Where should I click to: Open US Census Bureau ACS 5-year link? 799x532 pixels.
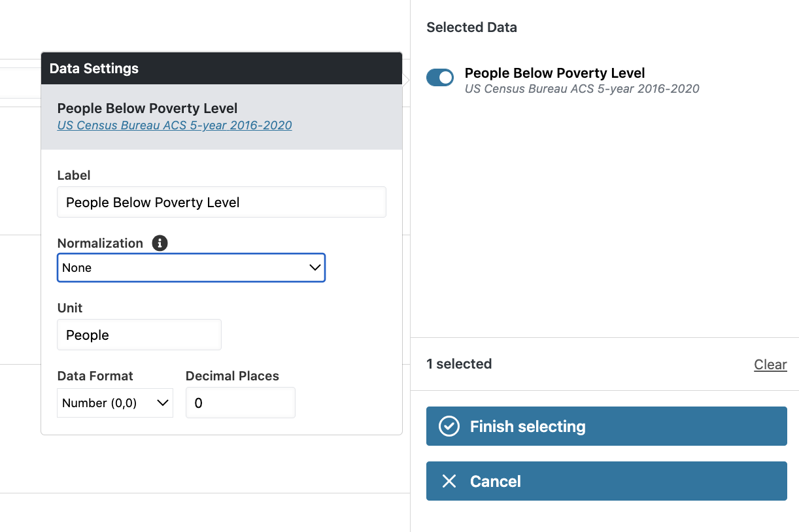click(175, 125)
